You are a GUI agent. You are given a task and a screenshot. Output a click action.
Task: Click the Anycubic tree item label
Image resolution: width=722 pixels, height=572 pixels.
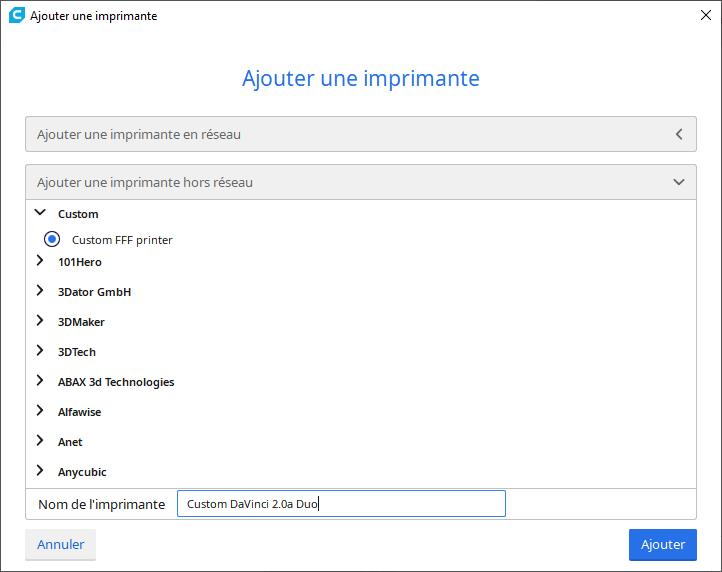point(82,472)
